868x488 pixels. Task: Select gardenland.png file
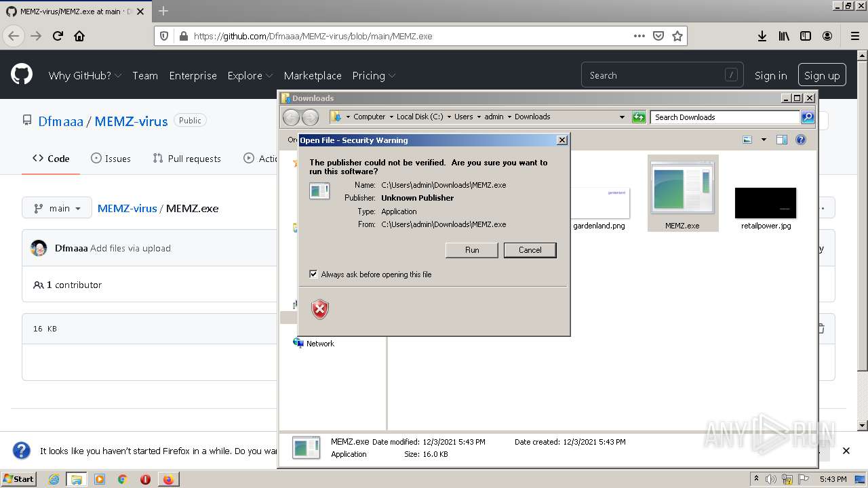pyautogui.click(x=599, y=209)
